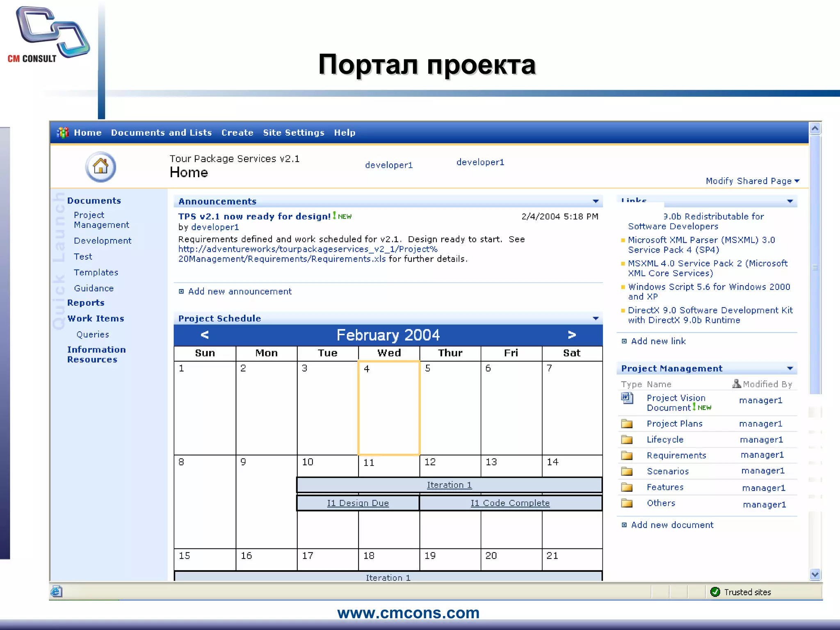Viewport: 840px width, 630px height.
Task: Click the folder icon for Lifecycle
Action: (x=627, y=440)
